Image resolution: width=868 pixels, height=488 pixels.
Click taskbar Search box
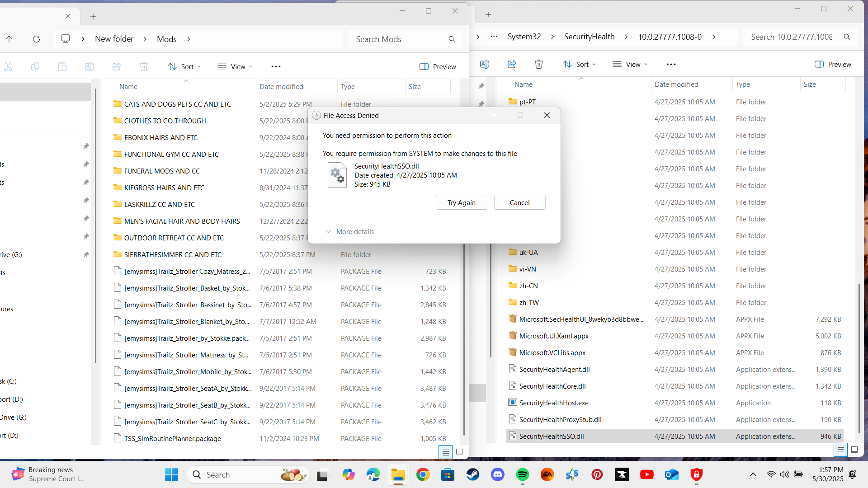click(x=248, y=474)
